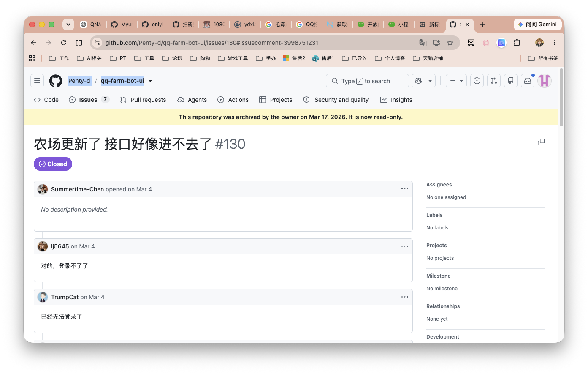Open the 天猫店铺 bookmarks folder

tap(428, 58)
